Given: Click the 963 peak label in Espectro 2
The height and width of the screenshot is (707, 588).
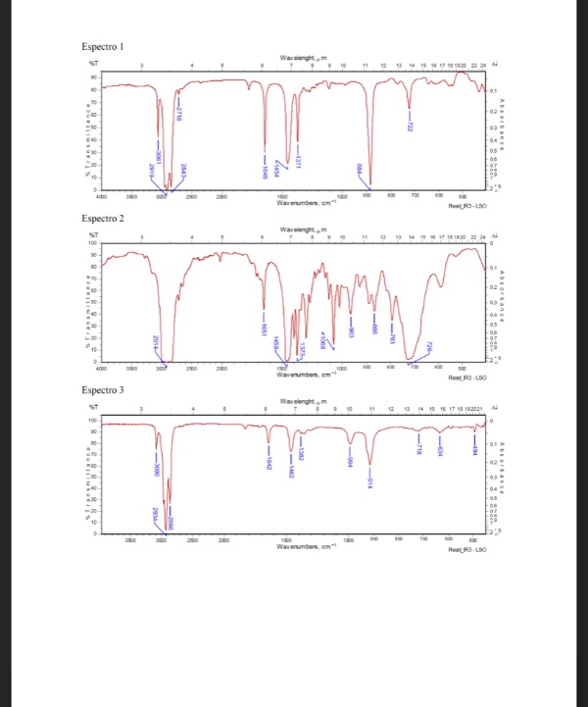Looking at the screenshot, I should [352, 330].
